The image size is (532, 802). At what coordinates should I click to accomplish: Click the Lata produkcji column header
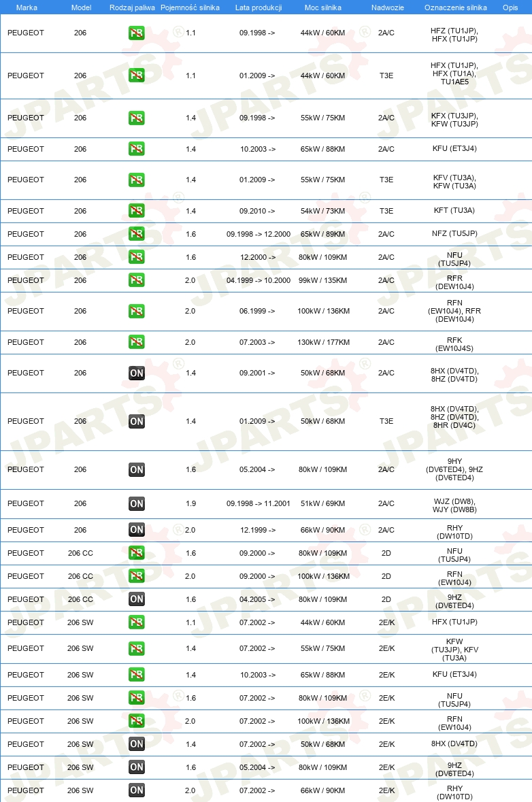(x=259, y=7)
